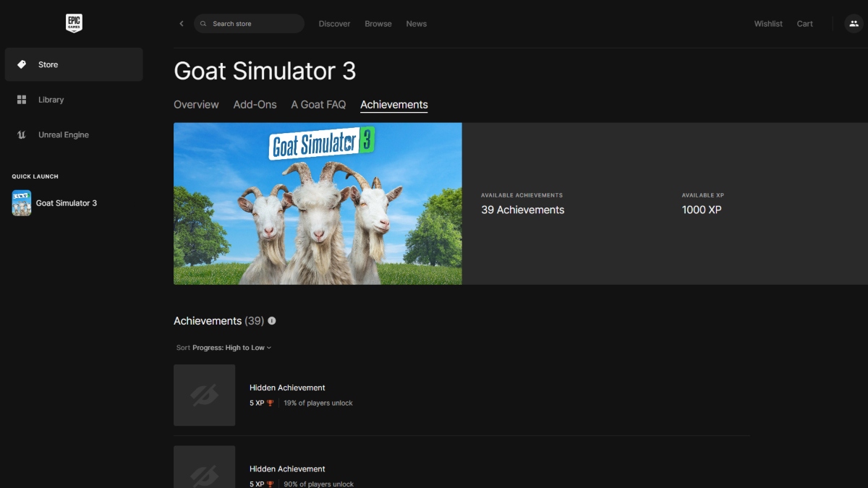This screenshot has width=868, height=488.
Task: Switch to the Overview tab
Action: coord(196,105)
